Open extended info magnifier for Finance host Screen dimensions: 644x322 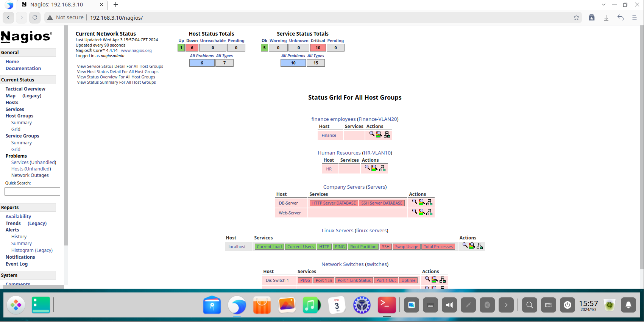click(x=372, y=134)
